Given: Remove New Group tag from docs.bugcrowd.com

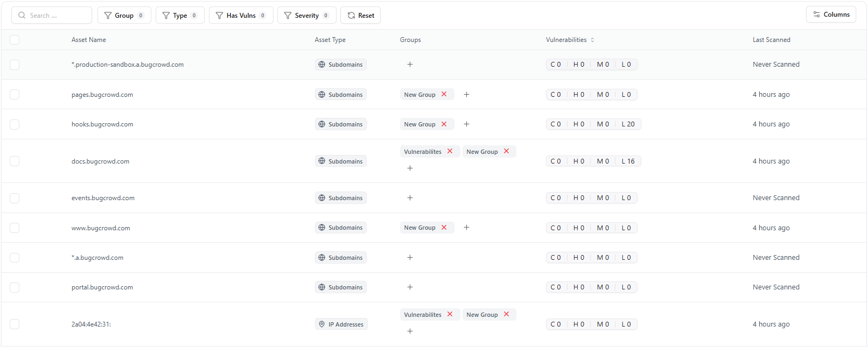Looking at the screenshot, I should [x=507, y=151].
